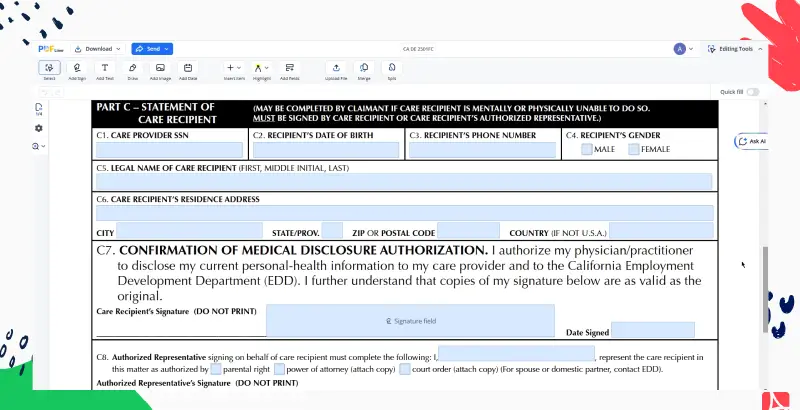Check the FEMALE gender checkbox
Screen dimensions: 800x410
[x=634, y=149]
